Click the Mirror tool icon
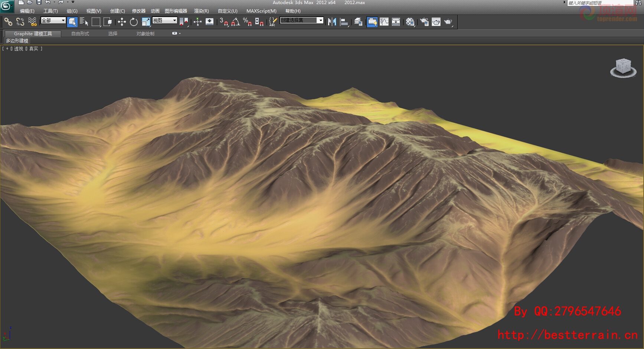This screenshot has width=644, height=349. tap(332, 22)
